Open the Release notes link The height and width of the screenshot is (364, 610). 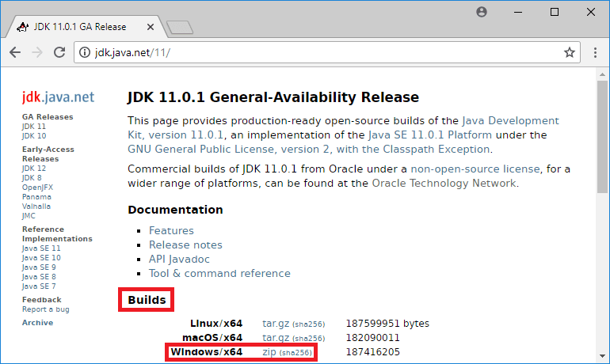pyautogui.click(x=185, y=245)
